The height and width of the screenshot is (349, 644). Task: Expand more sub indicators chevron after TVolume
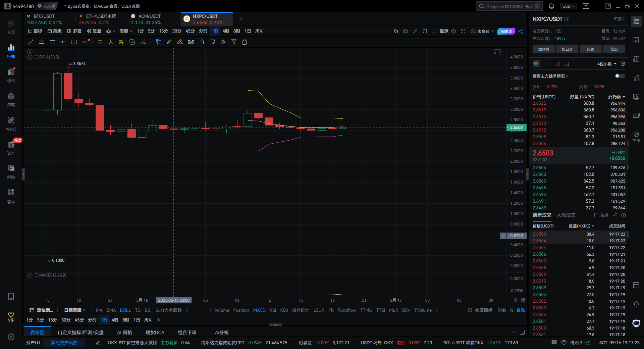click(437, 310)
